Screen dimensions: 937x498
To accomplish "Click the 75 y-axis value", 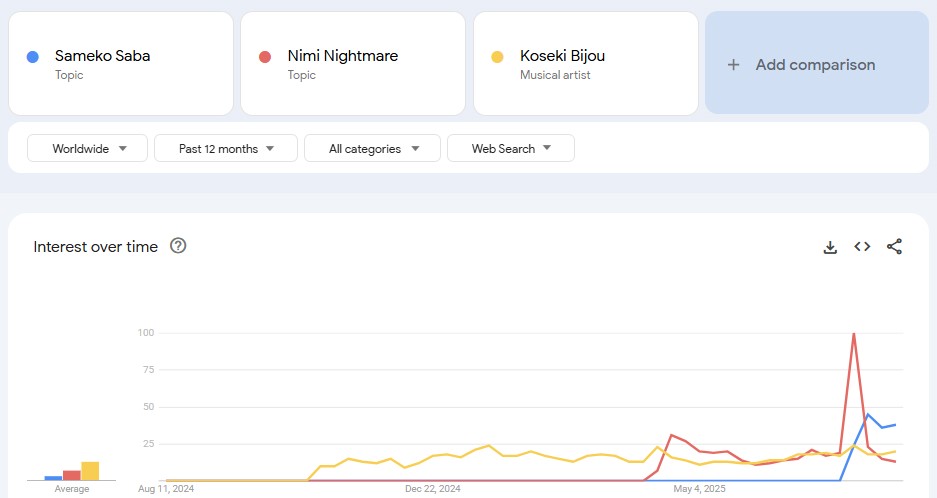I will pos(148,369).
